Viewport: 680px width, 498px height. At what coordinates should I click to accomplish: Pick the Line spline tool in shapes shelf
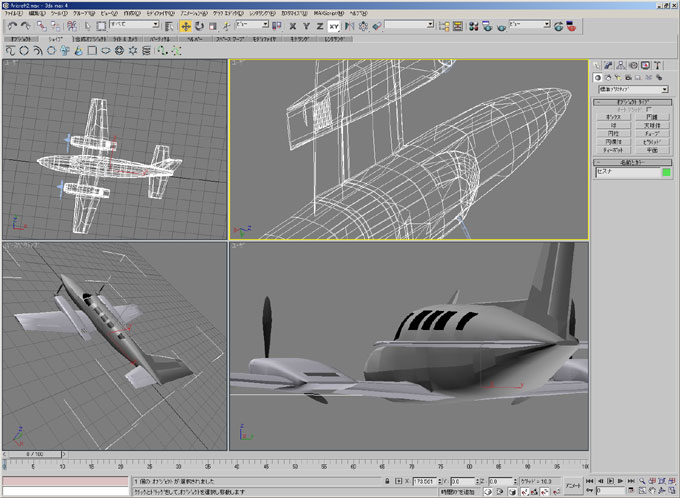coord(10,51)
